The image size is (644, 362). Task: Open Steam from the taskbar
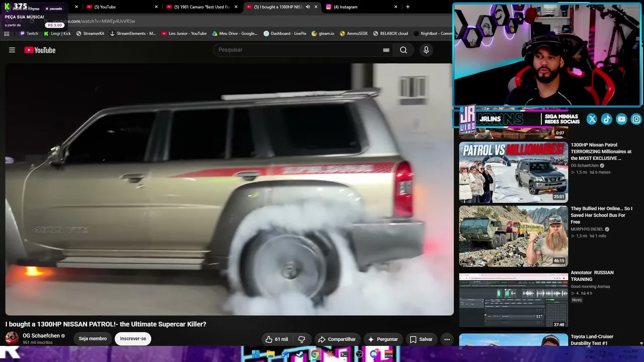pyautogui.click(x=300, y=354)
